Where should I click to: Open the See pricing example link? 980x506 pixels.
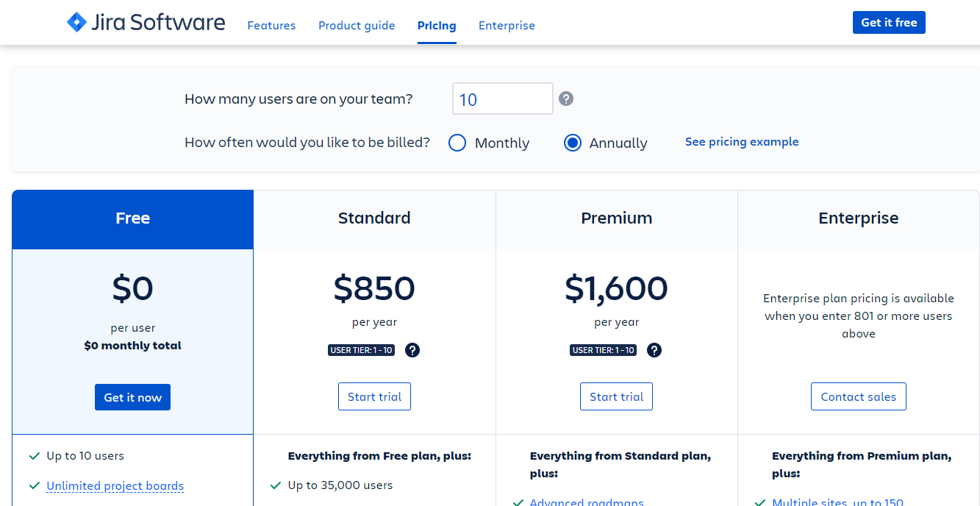[741, 142]
